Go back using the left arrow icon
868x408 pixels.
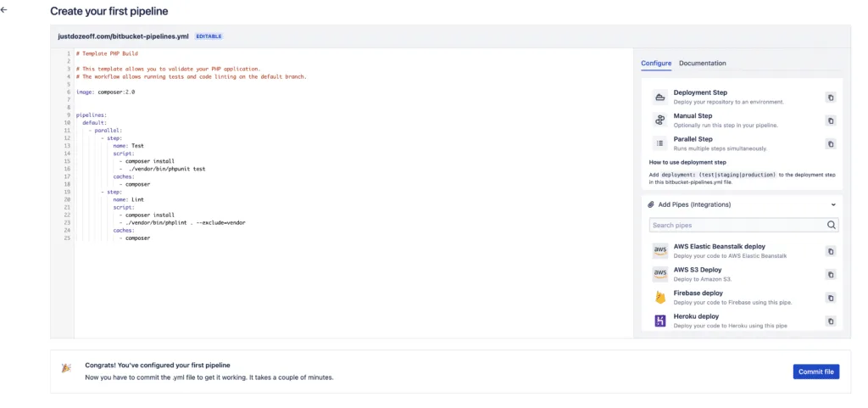tap(4, 10)
